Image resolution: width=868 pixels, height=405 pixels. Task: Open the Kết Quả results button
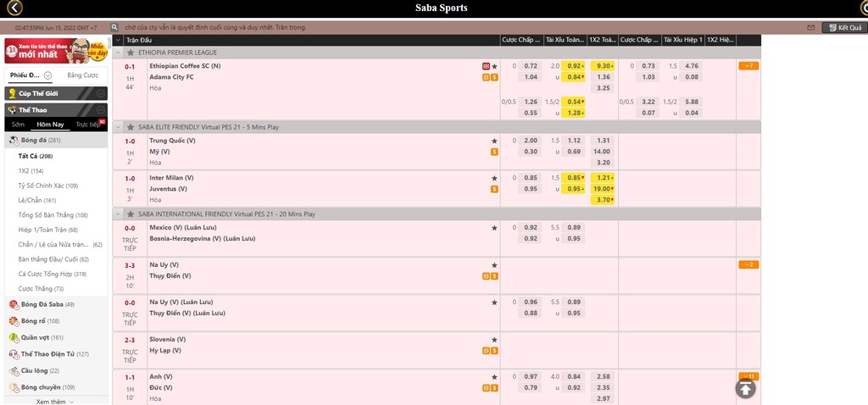coord(843,27)
